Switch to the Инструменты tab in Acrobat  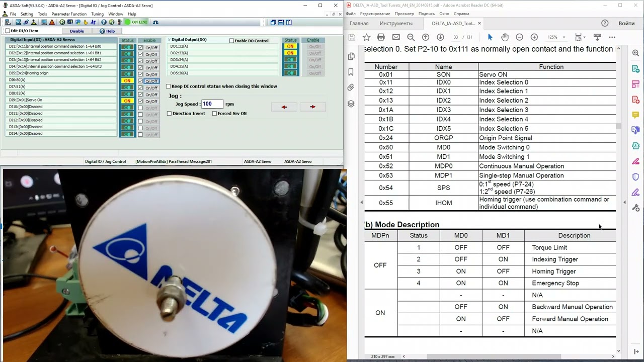pos(396,24)
